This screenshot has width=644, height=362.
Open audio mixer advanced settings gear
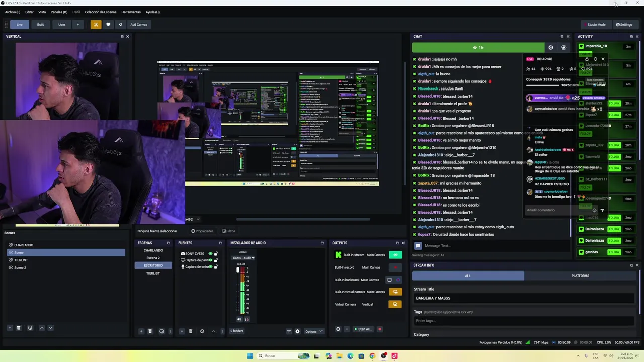[297, 331]
